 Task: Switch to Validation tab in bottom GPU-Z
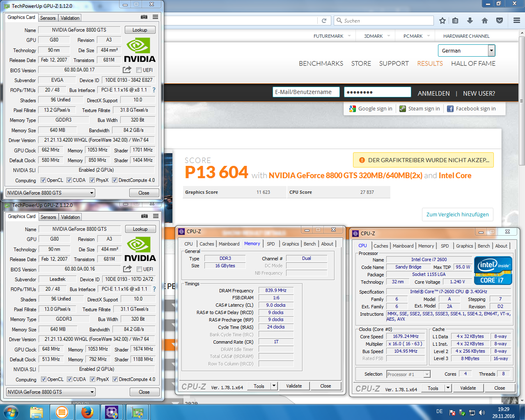point(71,217)
